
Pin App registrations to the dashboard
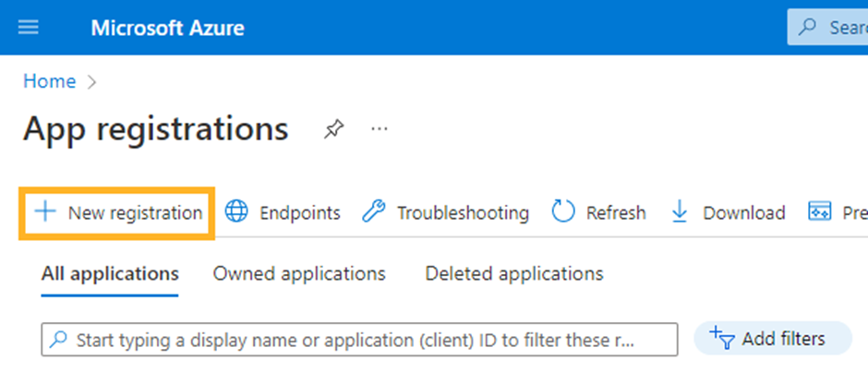[x=332, y=130]
